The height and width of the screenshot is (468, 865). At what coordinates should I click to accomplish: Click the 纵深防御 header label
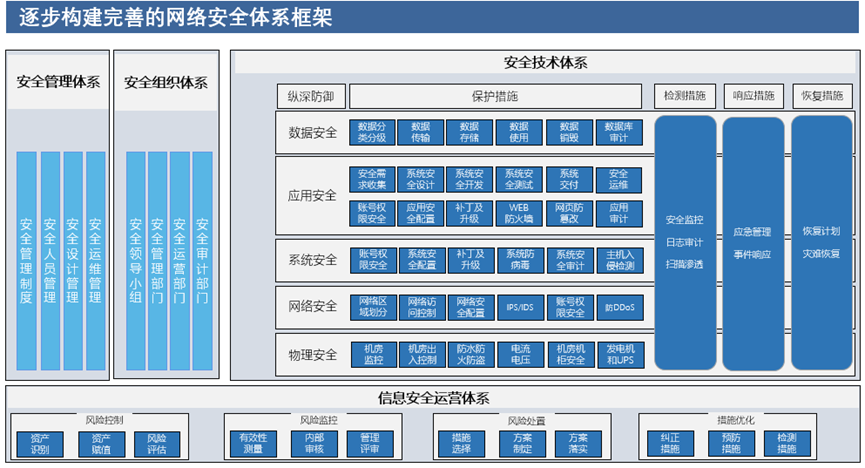click(311, 97)
